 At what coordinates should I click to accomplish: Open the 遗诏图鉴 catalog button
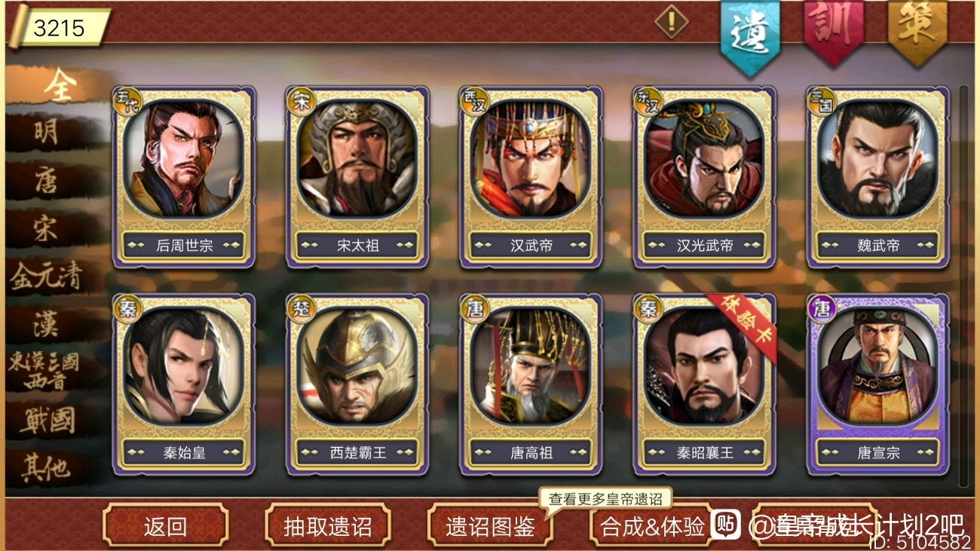point(491,525)
